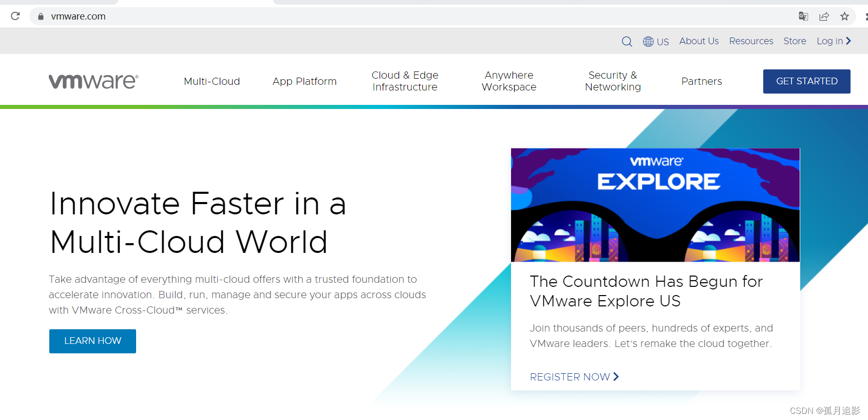Open the VMware Explore banner image

pos(655,205)
